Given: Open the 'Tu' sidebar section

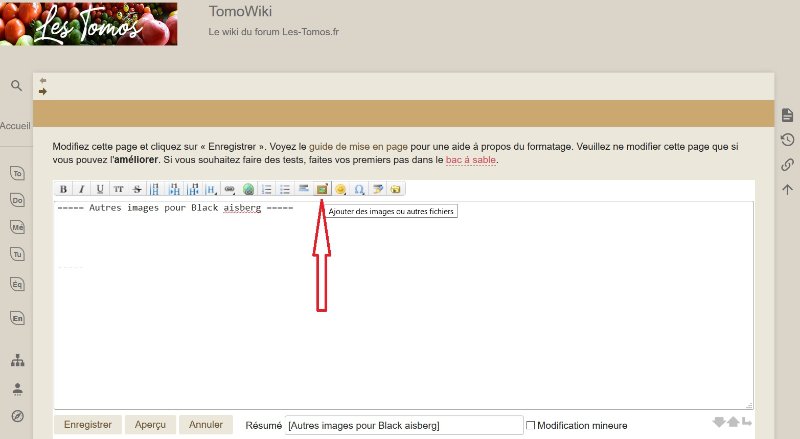Looking at the screenshot, I should point(17,254).
